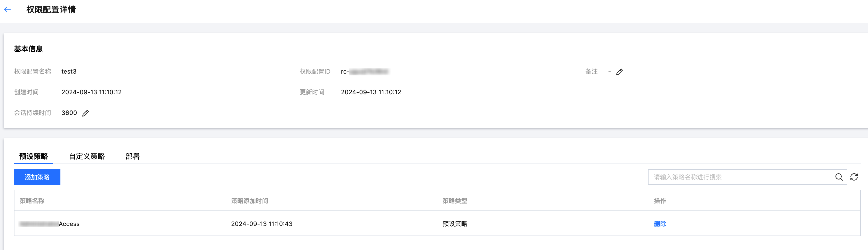Screen dimensions: 868x250
Task: Edit the 备注 remark with pencil icon
Action: pyautogui.click(x=619, y=72)
